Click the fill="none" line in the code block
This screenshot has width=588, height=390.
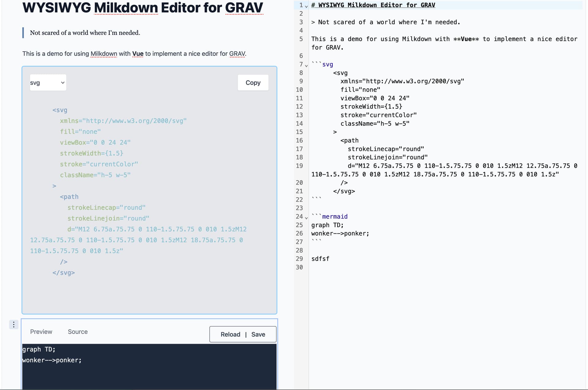[80, 132]
